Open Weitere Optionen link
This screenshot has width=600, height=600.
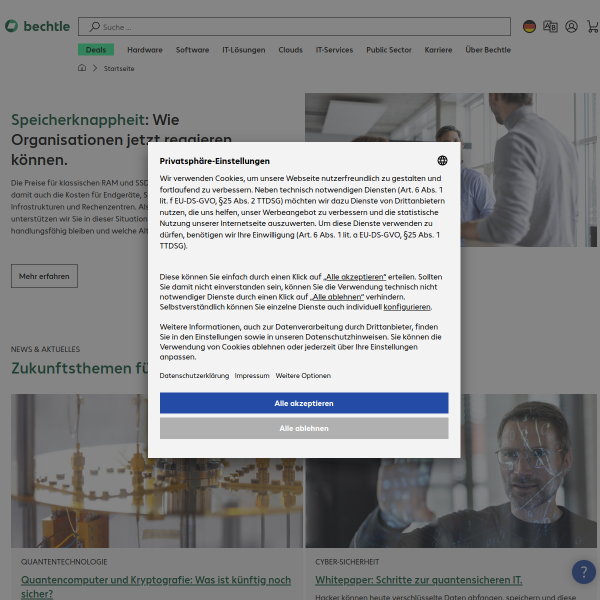tap(303, 376)
